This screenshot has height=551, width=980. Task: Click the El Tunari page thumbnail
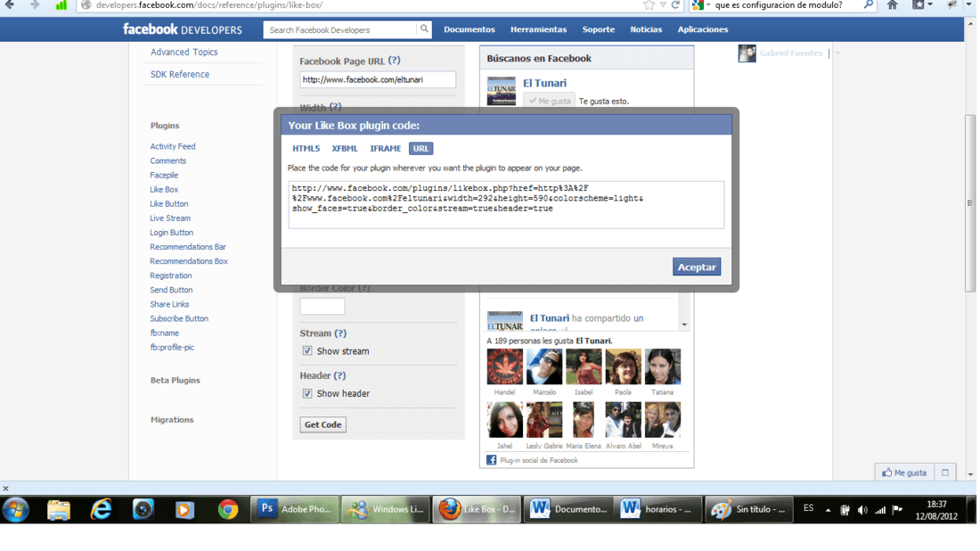(502, 91)
